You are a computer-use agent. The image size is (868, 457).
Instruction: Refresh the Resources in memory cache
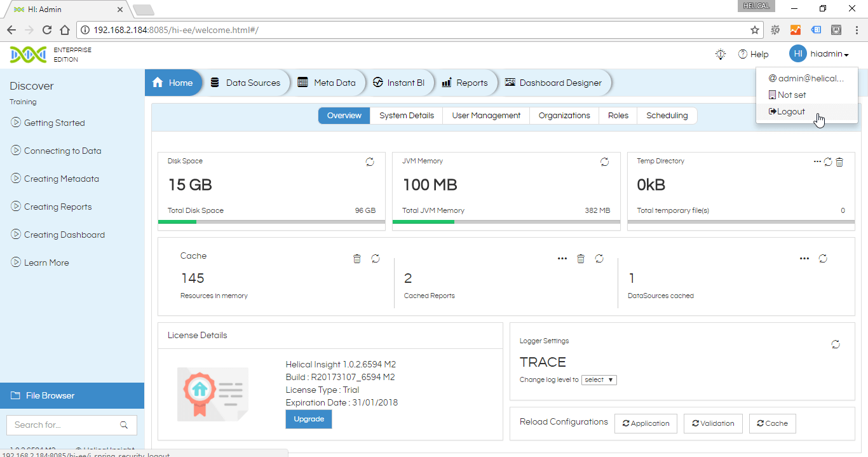point(376,259)
